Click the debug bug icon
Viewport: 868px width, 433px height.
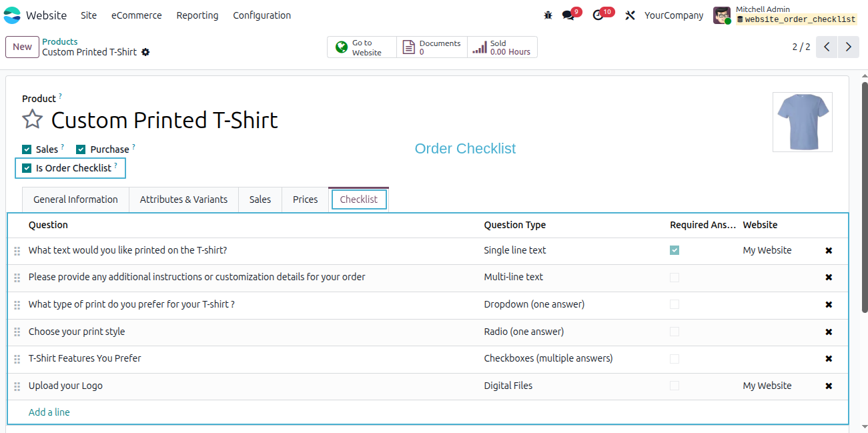(548, 15)
